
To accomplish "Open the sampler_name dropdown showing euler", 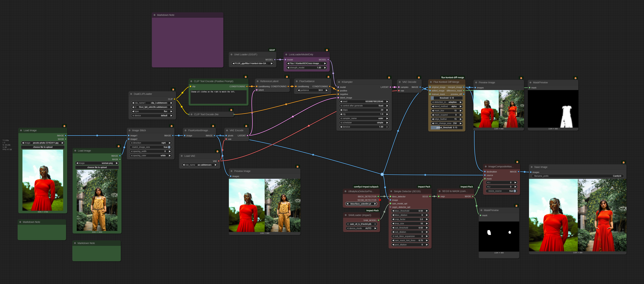I will tap(364, 119).
